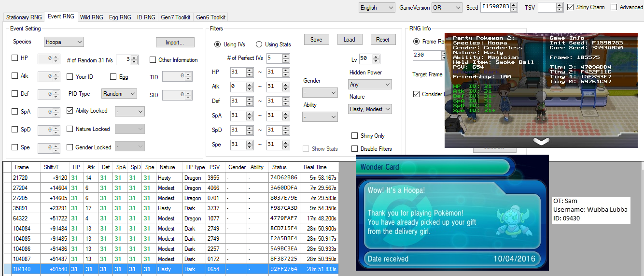Select the Using Stats radio button
Viewport: 644px width, 276px height.
tap(259, 44)
